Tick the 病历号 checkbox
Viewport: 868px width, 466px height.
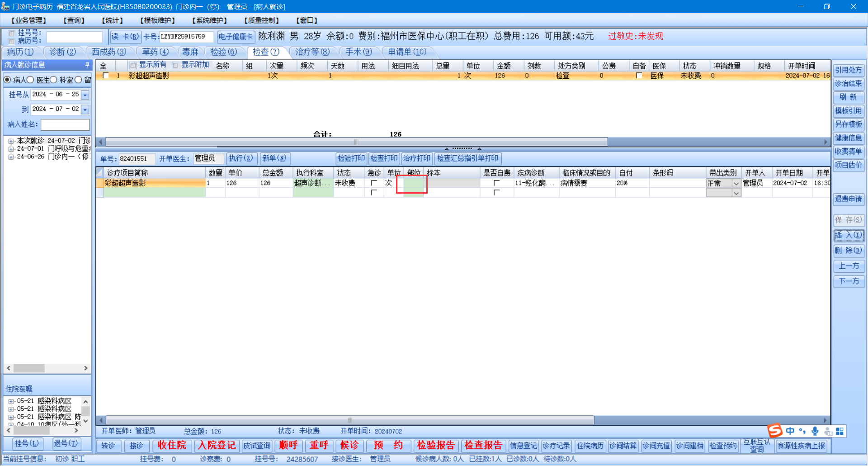[x=12, y=41]
